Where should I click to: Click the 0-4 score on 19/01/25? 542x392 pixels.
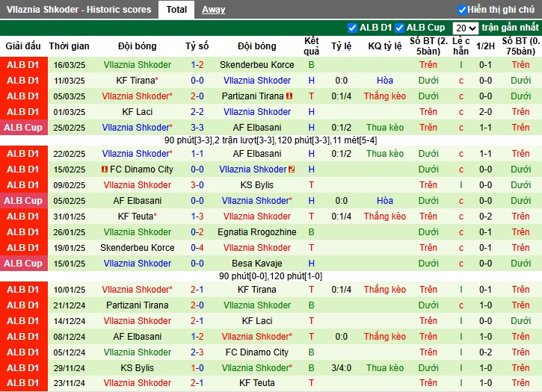(x=197, y=248)
